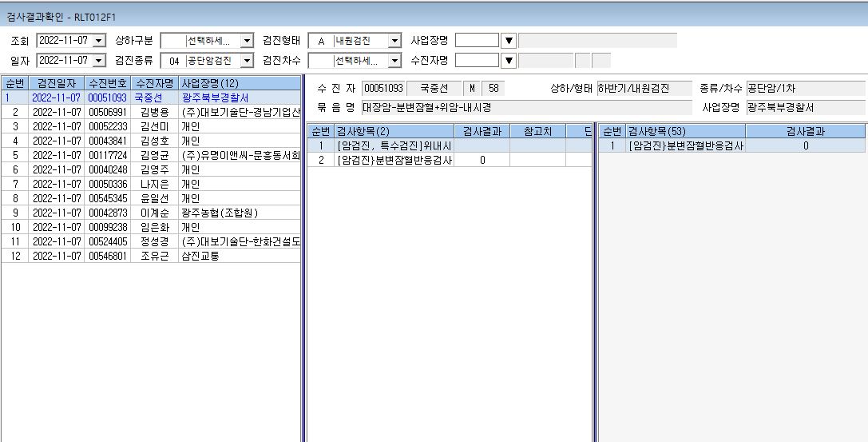Click the 사업장명 search input field
This screenshot has width=868, height=442.
pos(478,41)
